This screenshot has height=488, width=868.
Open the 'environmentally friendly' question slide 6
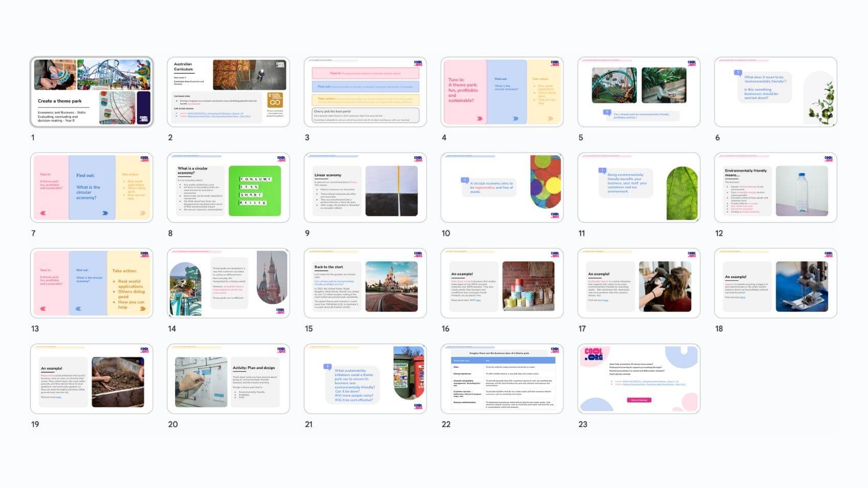(x=775, y=92)
